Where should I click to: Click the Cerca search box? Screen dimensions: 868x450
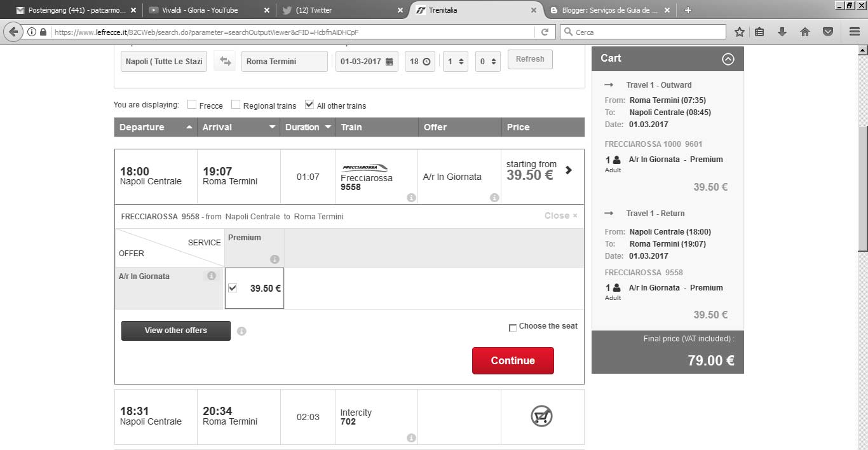[643, 32]
